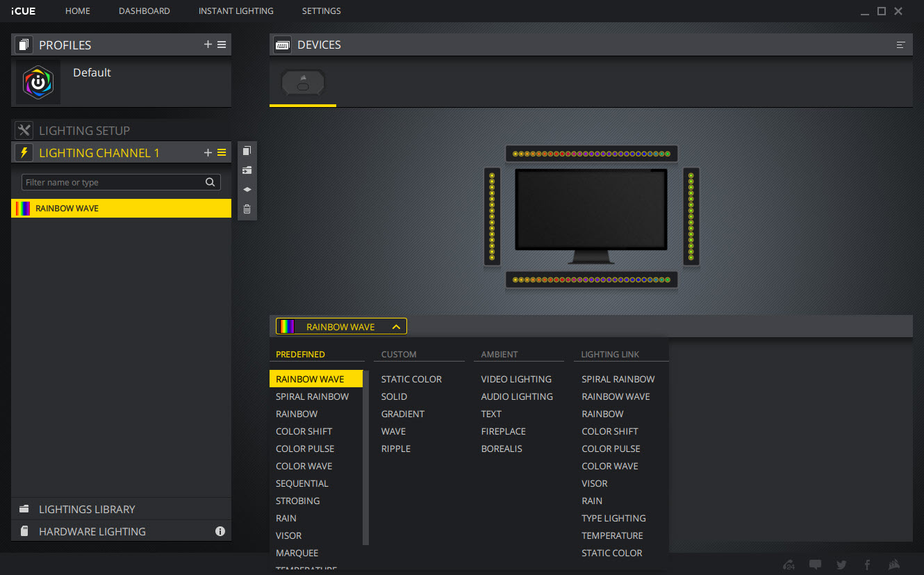The height and width of the screenshot is (575, 924).
Task: Click the Hardware Lighting memory card icon
Action: coord(24,531)
